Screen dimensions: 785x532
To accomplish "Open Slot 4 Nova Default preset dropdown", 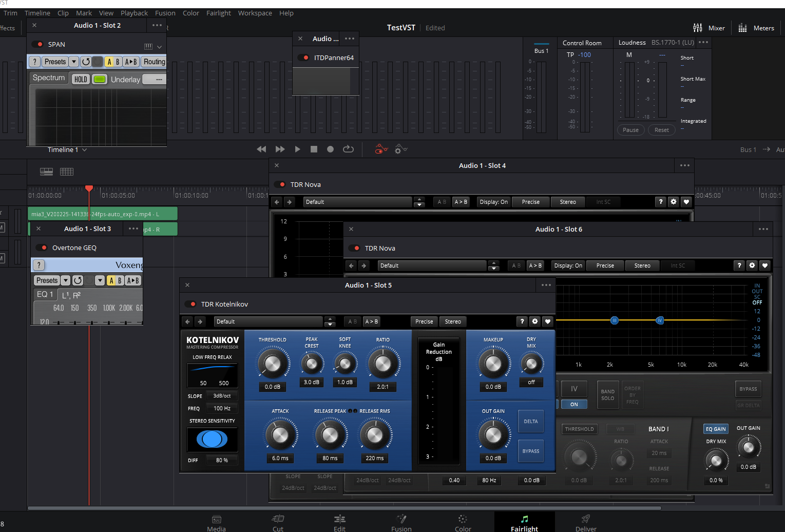I will point(358,202).
